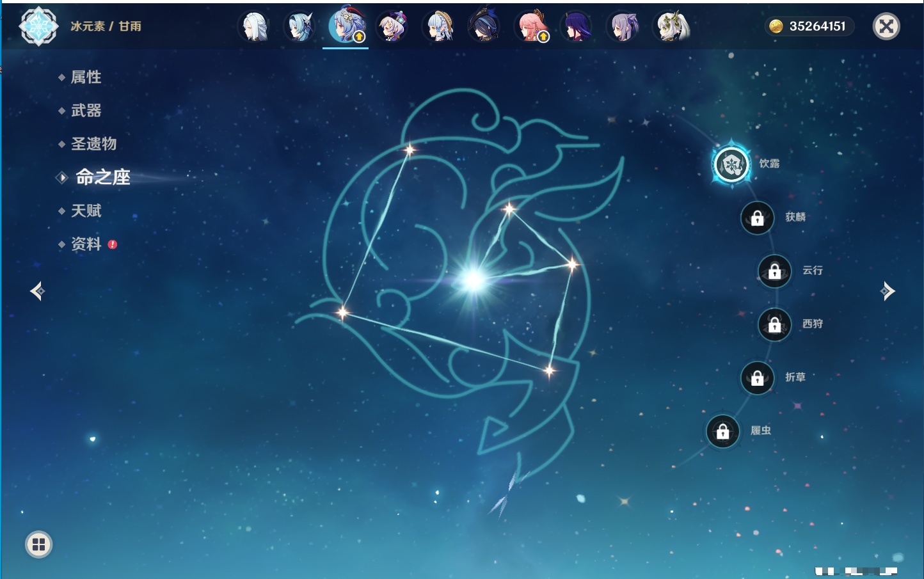The image size is (924, 579).
Task: Go to next character with right arrow
Action: click(888, 291)
